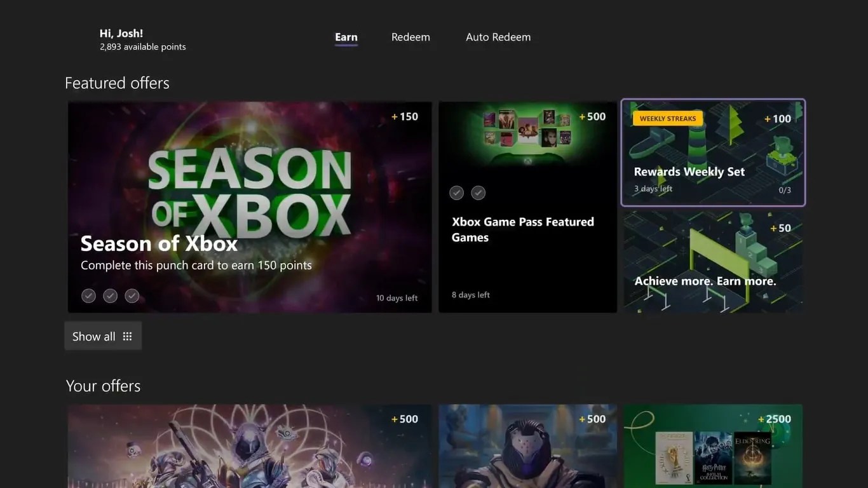
Task: Click the 2,893 available points label
Action: [x=142, y=46]
